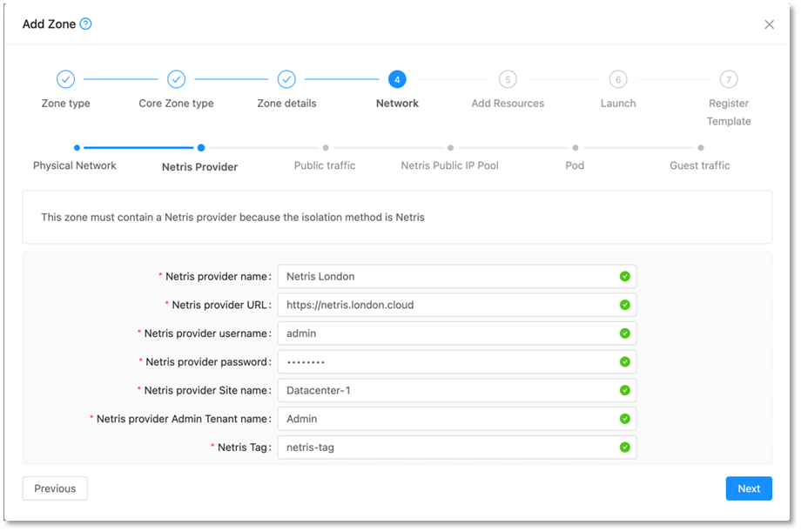Image resolution: width=801 pixels, height=532 pixels.
Task: Click the Netris provider password field
Action: tap(448, 361)
